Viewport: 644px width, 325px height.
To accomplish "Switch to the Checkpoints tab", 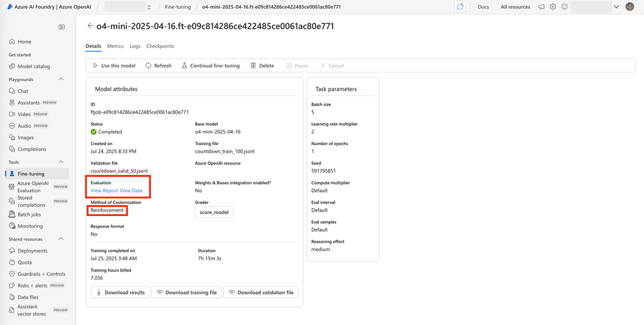I will pos(160,46).
